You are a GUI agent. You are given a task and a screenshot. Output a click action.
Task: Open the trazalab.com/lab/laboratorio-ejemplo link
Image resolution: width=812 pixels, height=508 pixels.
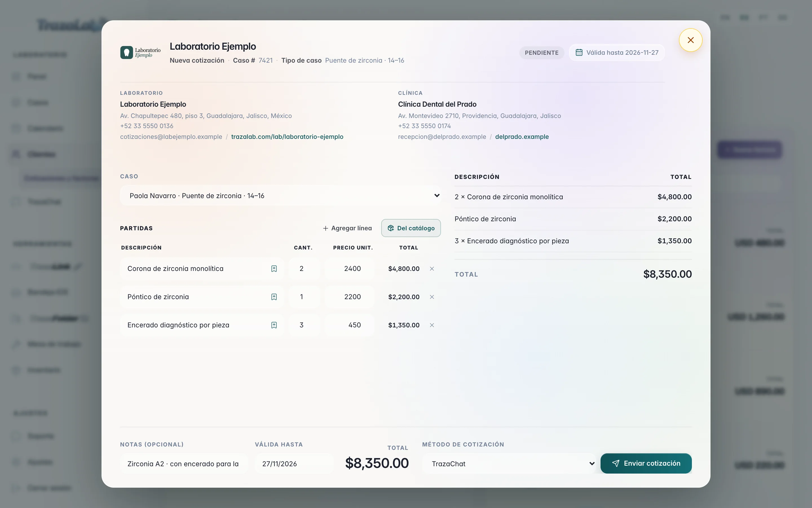[x=287, y=137]
